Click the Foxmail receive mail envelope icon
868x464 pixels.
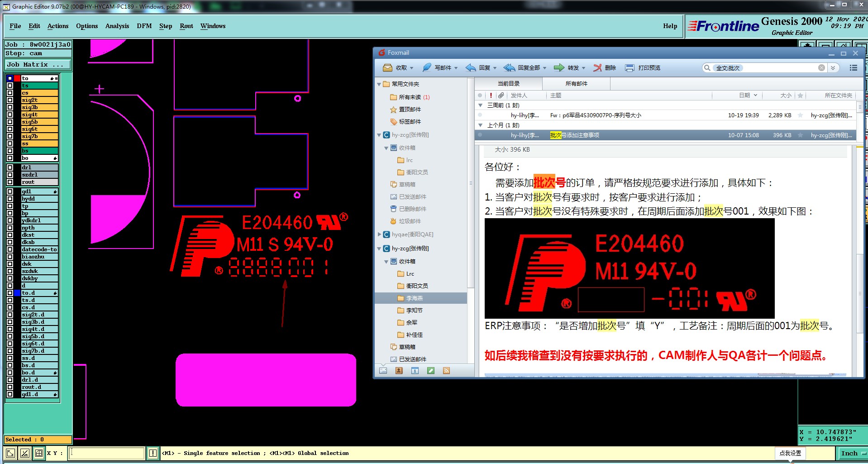tap(387, 68)
